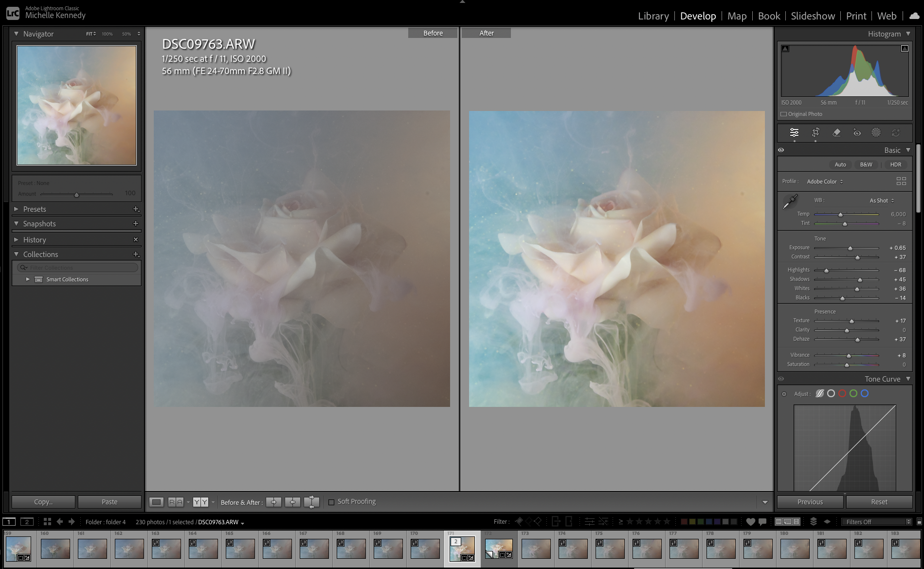The height and width of the screenshot is (569, 924).
Task: Open the WB As Shot dropdown
Action: pyautogui.click(x=882, y=201)
